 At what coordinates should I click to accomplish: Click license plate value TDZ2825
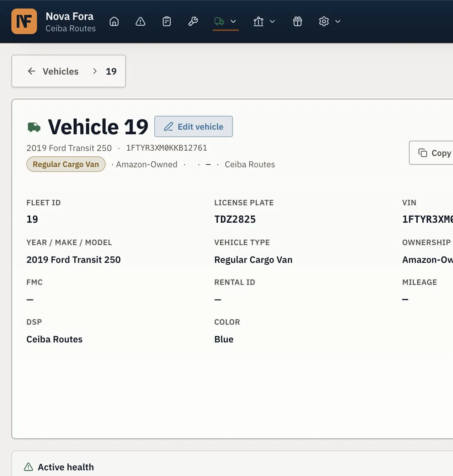tap(235, 219)
